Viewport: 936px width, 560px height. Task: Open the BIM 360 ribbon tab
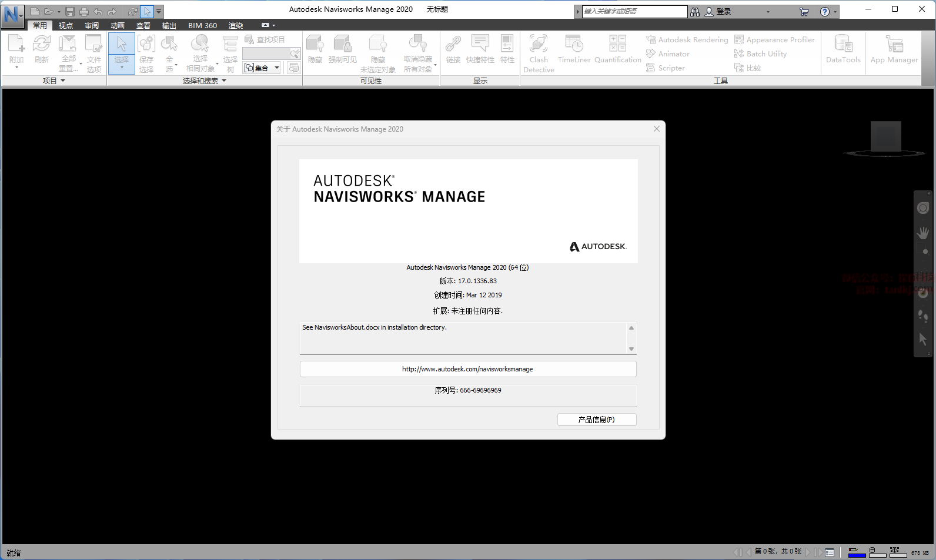[202, 26]
